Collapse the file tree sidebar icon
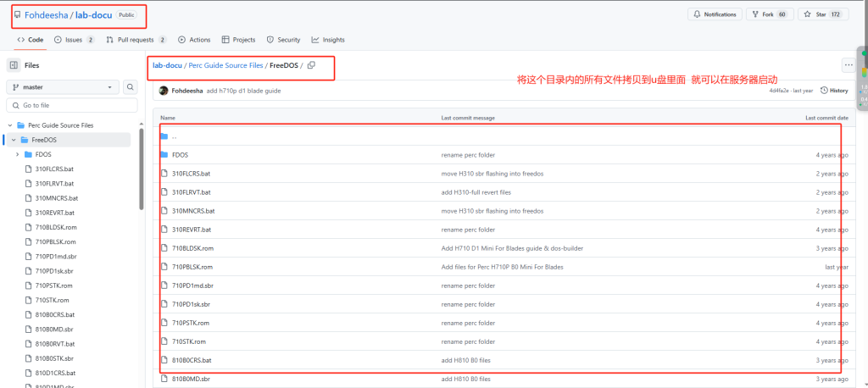 14,65
